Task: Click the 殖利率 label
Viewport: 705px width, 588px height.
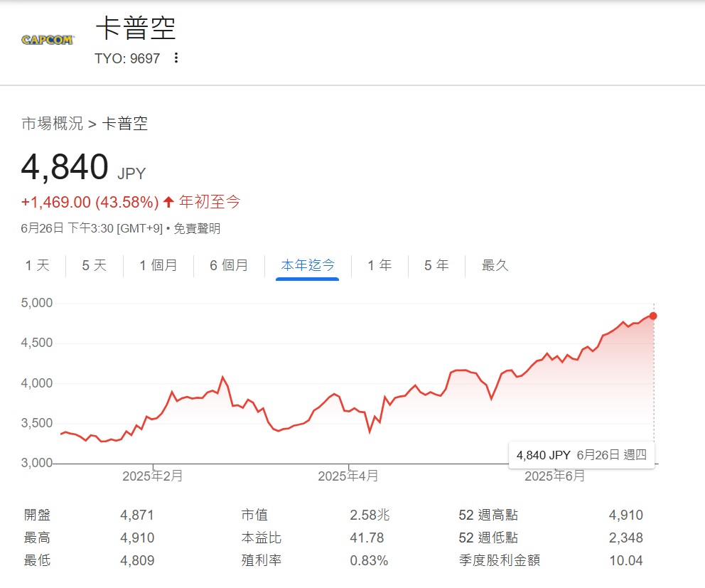Action: [262, 560]
